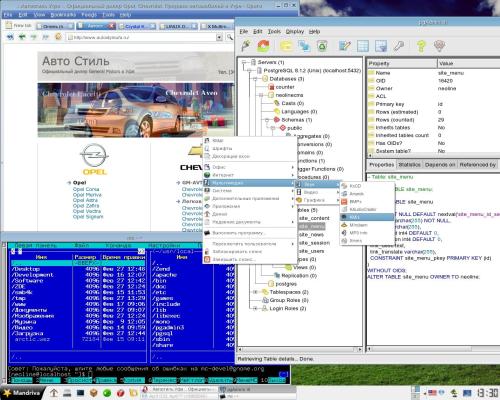This screenshot has width=500, height=400.
Task: Collapse the Servers (1) tree node
Action: (244, 62)
